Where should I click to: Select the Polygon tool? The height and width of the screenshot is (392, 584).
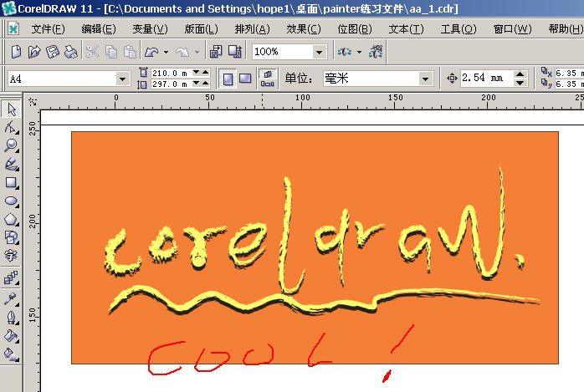[11, 220]
